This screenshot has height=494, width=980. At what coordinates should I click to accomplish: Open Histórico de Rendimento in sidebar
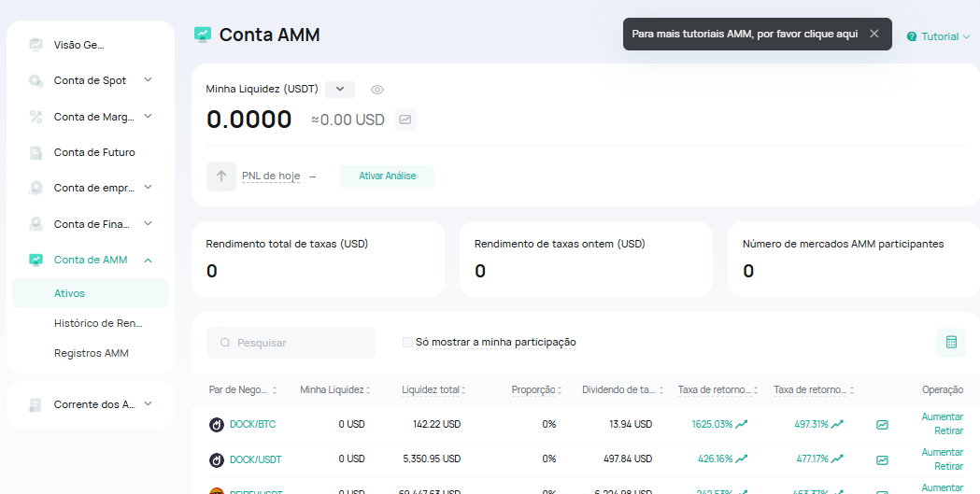[98, 323]
